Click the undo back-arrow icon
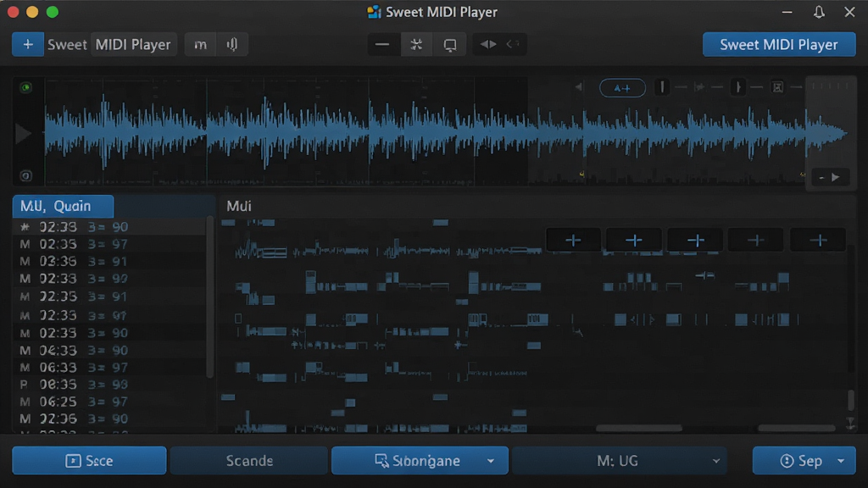868x488 pixels. pyautogui.click(x=513, y=44)
